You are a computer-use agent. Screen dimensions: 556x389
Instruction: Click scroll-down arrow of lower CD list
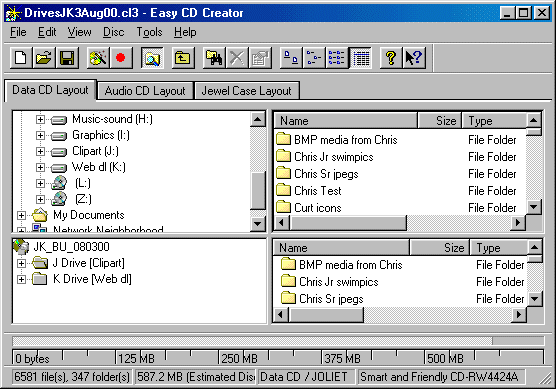(x=534, y=299)
